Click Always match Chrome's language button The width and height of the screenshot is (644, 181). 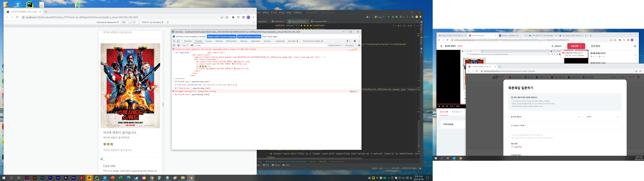click(x=222, y=36)
